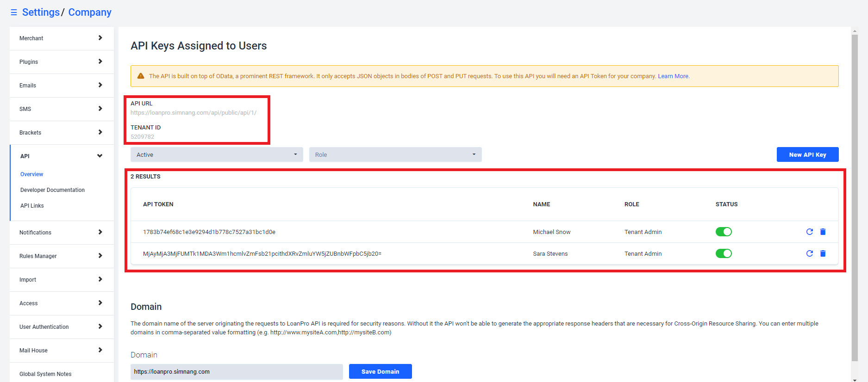Viewport: 868px width, 382px height.
Task: Toggle Michael Snow's status switch
Action: [x=724, y=232]
